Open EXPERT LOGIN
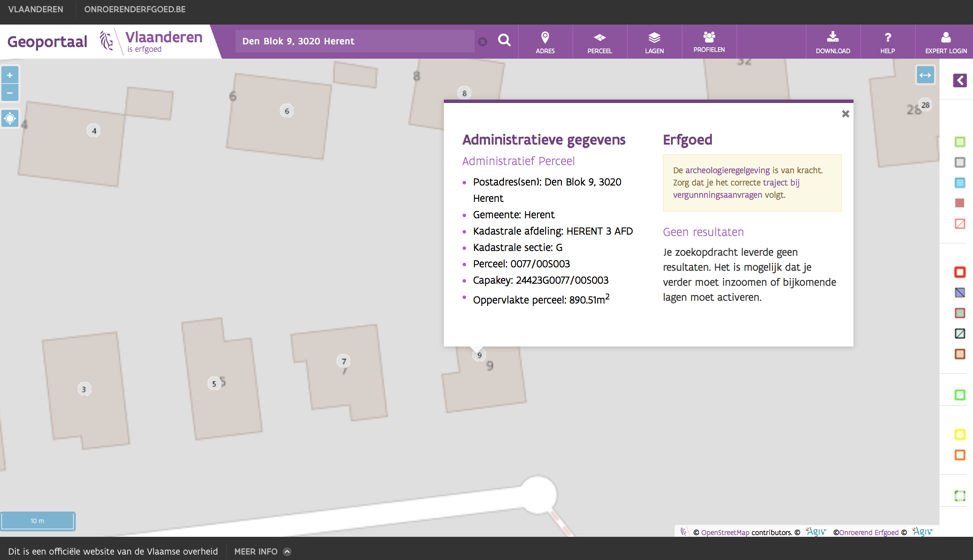 pos(945,42)
